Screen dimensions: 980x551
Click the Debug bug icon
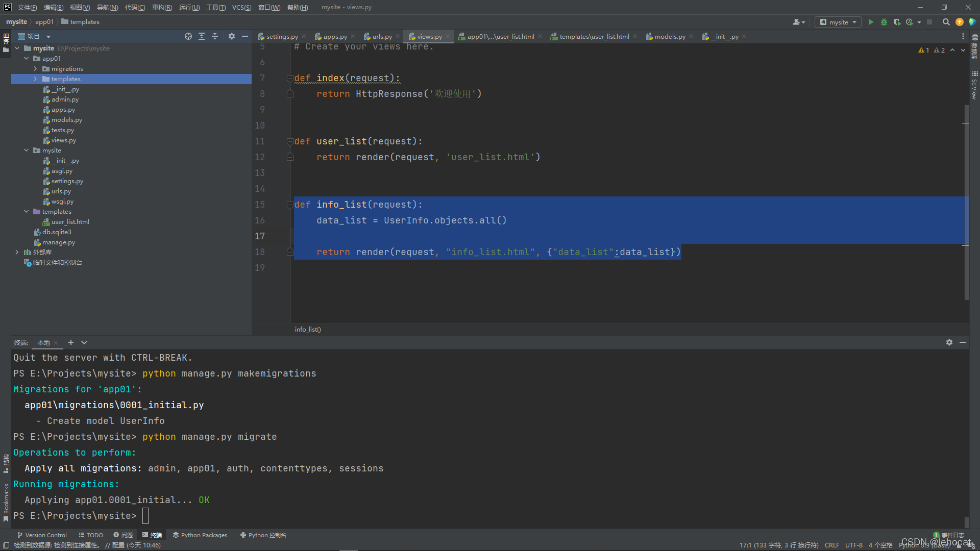click(x=884, y=22)
